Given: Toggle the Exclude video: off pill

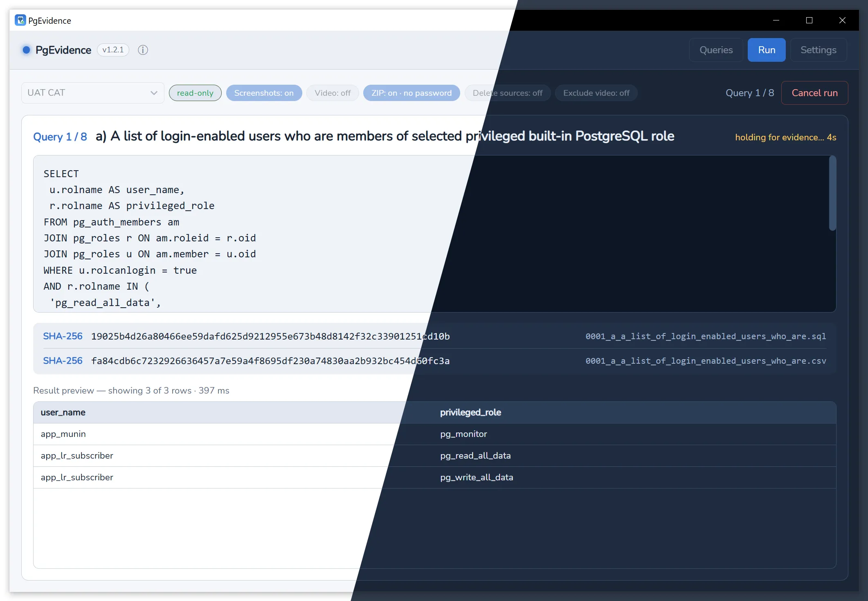Looking at the screenshot, I should [x=596, y=93].
